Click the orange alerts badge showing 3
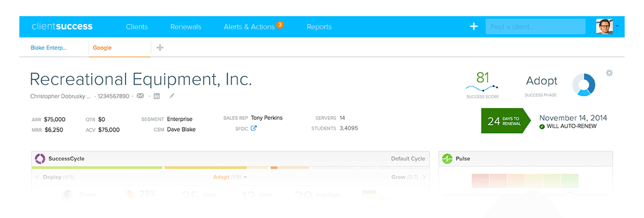This screenshot has width=644, height=218. 280,25
